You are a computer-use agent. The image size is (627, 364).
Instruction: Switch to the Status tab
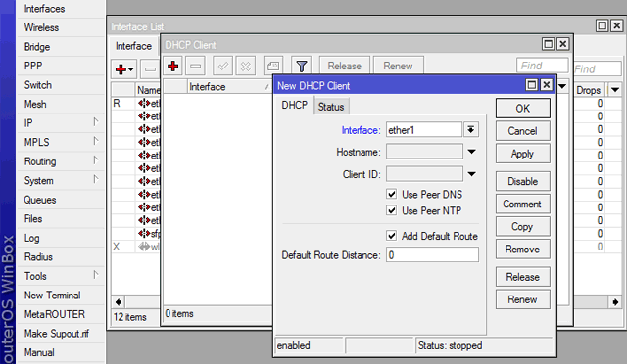tap(331, 107)
